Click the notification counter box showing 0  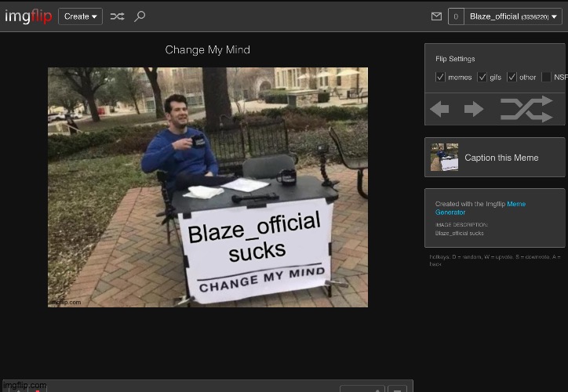456,16
